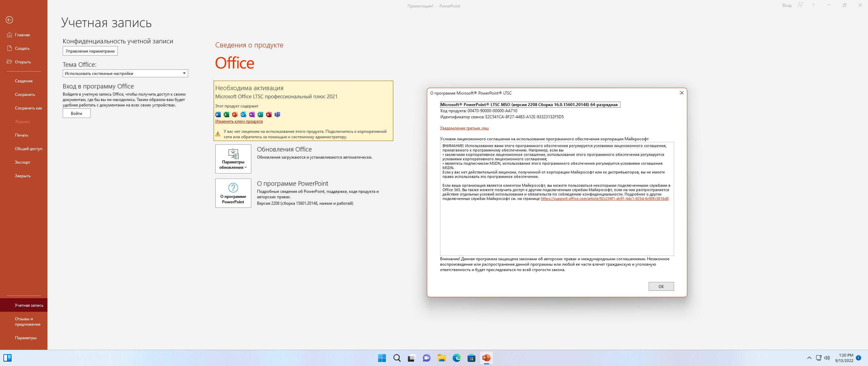Open the Сведения page
This screenshot has width=868, height=366.
(x=24, y=81)
